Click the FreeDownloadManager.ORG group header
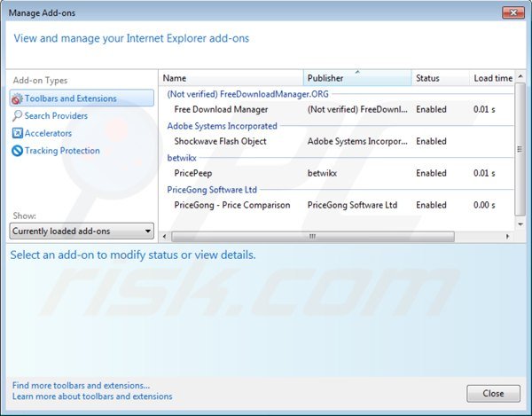532x416 pixels. point(247,94)
